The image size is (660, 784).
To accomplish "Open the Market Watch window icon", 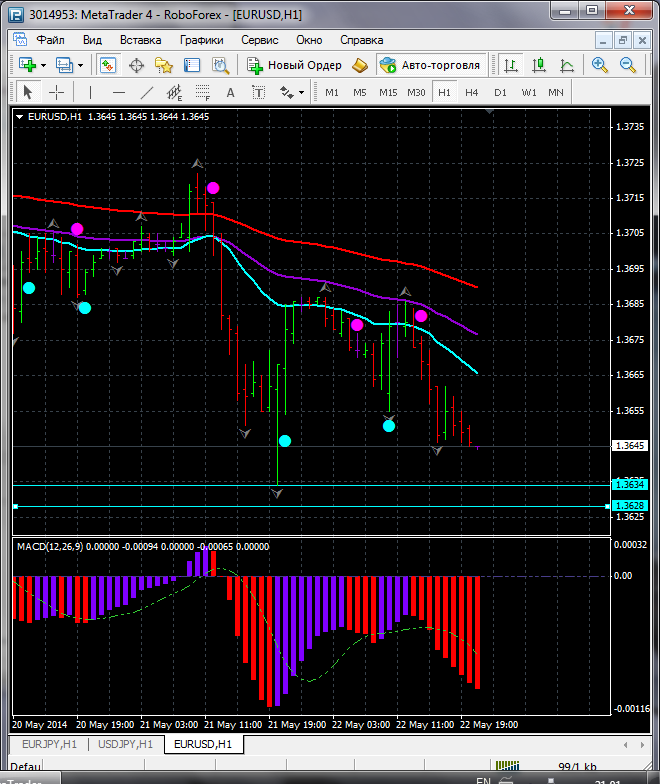I will coord(108,65).
